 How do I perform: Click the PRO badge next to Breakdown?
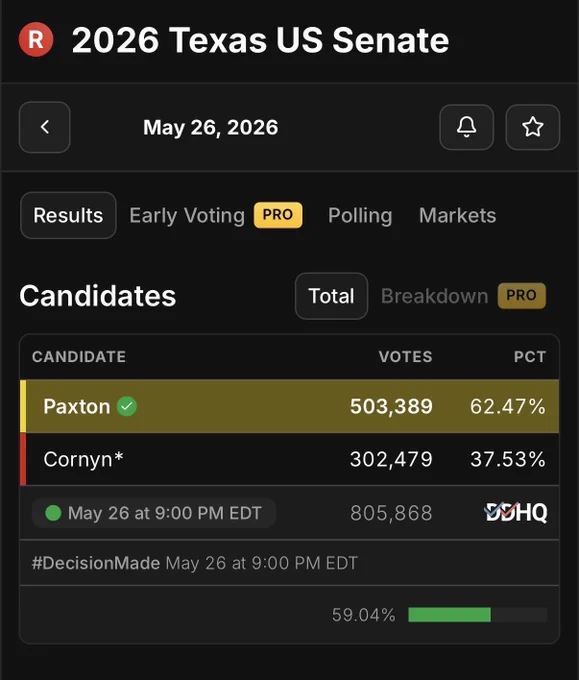521,295
